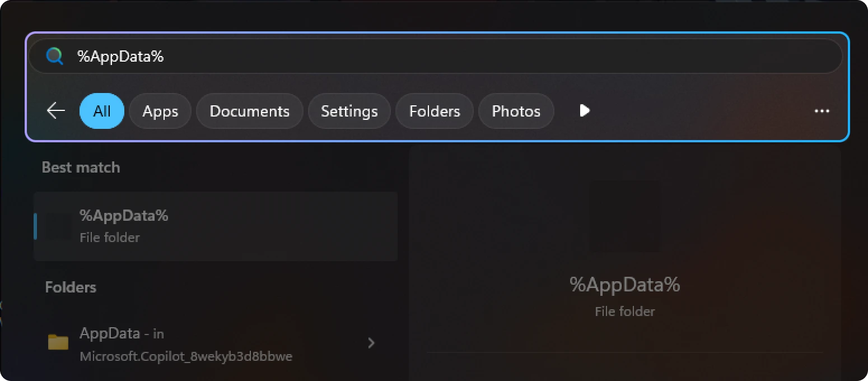Expand the AppData result chevron
The image size is (868, 381).
tap(371, 342)
